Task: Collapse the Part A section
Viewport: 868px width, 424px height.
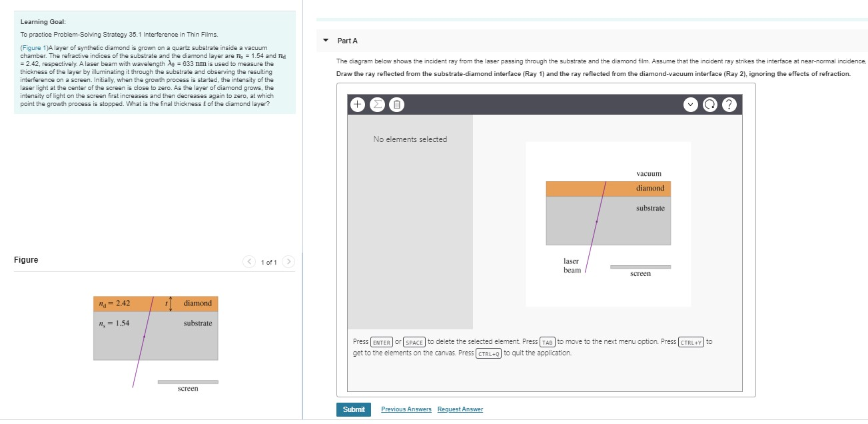Action: [x=324, y=41]
